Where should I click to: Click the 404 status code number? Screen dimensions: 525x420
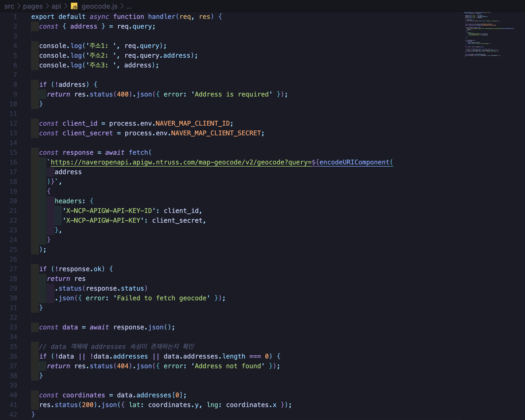(x=123, y=366)
